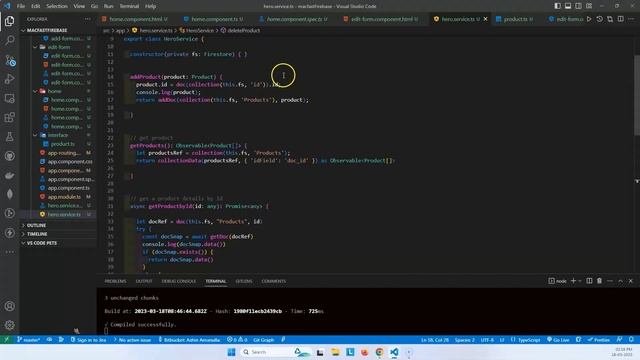The image size is (640, 360).
Task: Maximize the panel with up chevron
Action: (x=620, y=281)
